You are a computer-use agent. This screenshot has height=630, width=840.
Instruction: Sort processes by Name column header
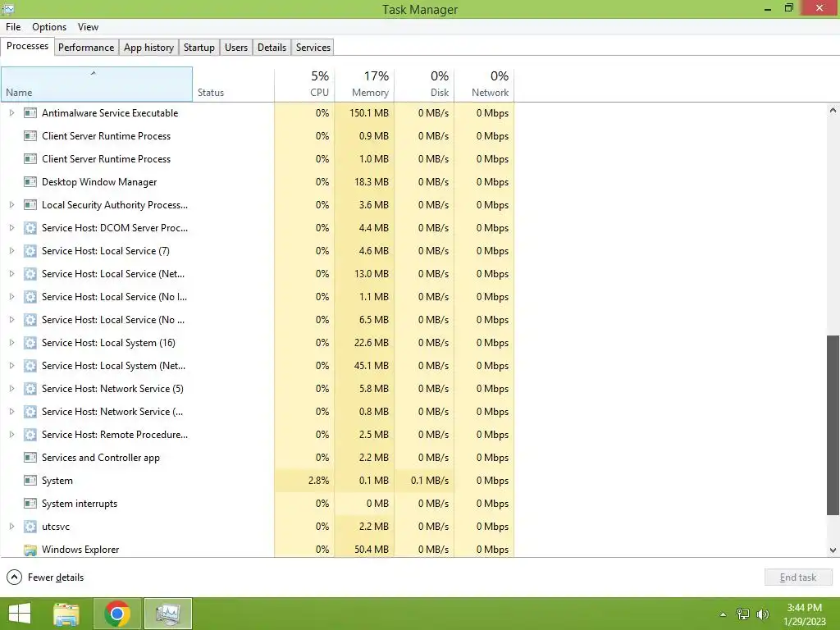pyautogui.click(x=97, y=84)
